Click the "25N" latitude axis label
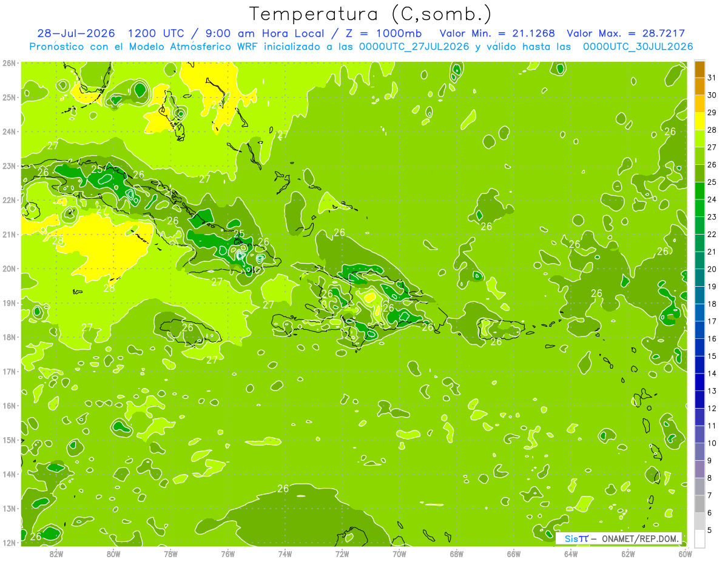The image size is (728, 562). 9,97
